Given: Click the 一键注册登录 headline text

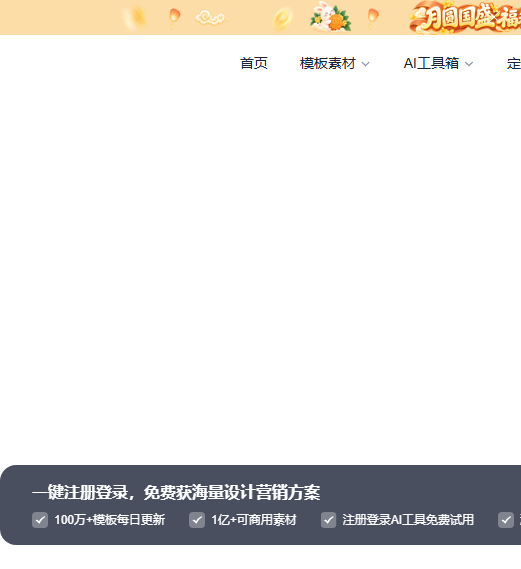Looking at the screenshot, I should 176,492.
